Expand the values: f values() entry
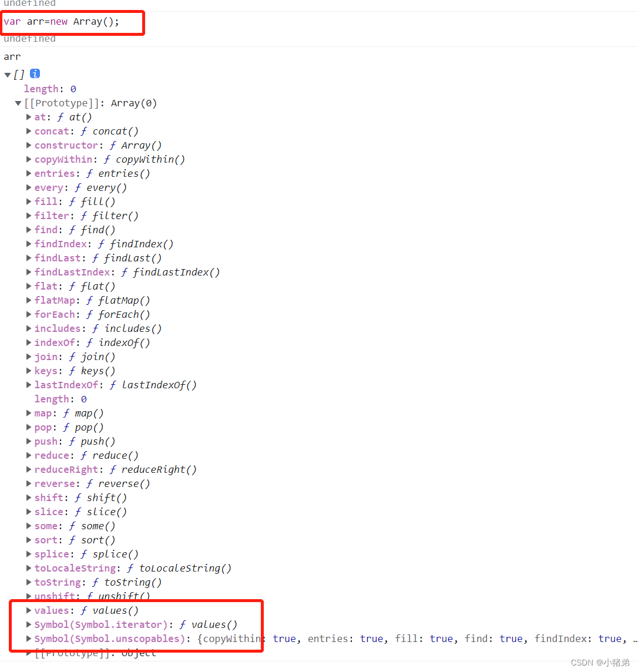The height and width of the screenshot is (672, 638). click(28, 610)
